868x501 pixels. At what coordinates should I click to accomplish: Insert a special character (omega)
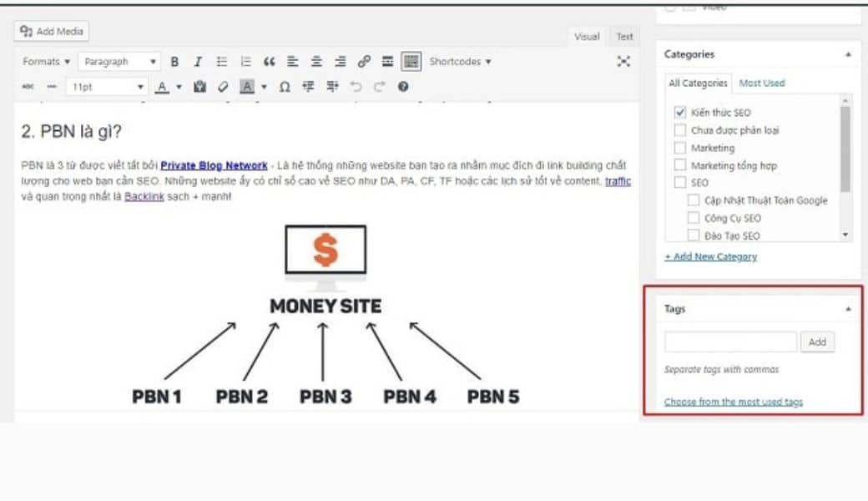tap(285, 86)
